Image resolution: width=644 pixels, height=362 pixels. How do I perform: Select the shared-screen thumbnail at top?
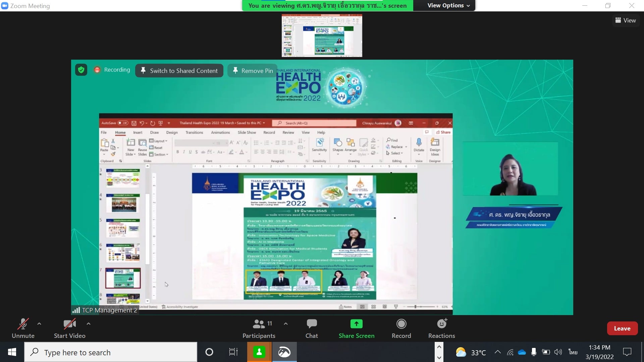(x=322, y=36)
